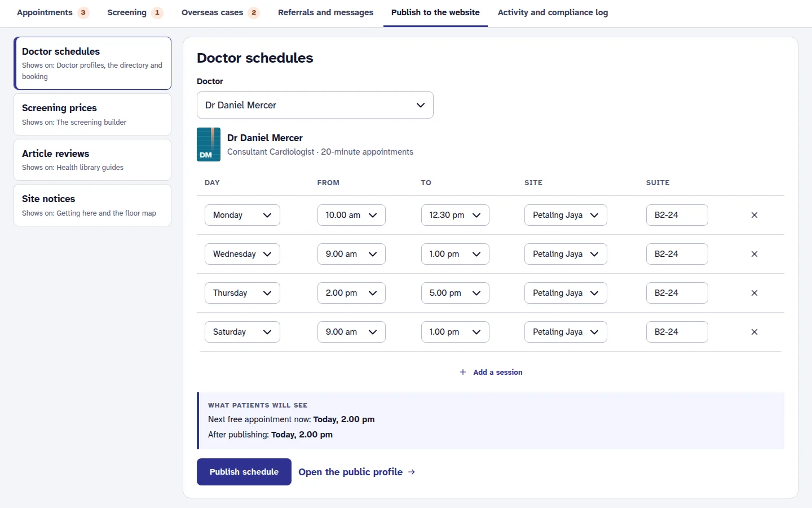Change the Monday 10.00 am start time

(351, 215)
